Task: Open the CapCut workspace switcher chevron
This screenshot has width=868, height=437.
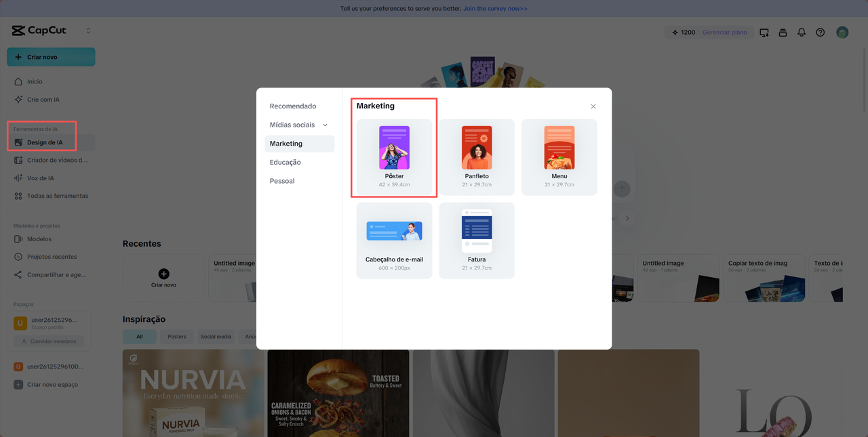Action: click(x=88, y=30)
